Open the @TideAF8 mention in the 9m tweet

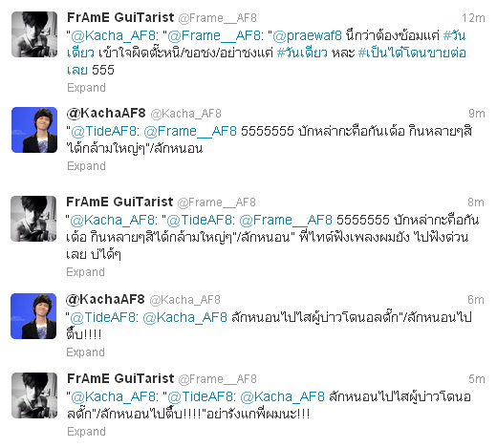pyautogui.click(x=105, y=131)
